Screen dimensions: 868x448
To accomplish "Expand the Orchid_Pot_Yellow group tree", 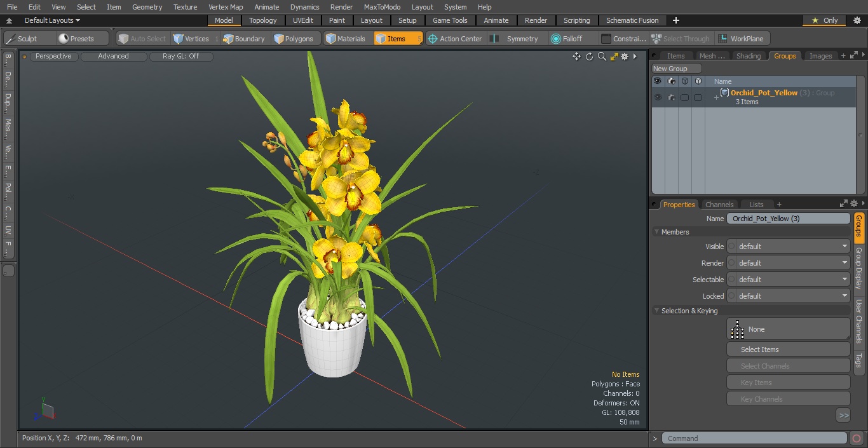I will tap(716, 97).
